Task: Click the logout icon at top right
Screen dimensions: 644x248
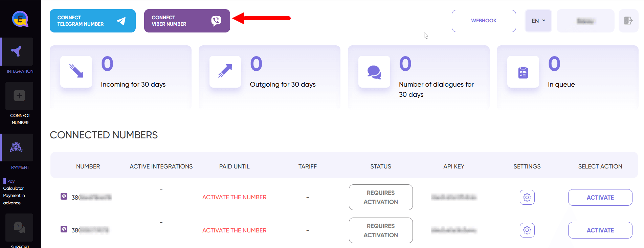Action: point(628,21)
